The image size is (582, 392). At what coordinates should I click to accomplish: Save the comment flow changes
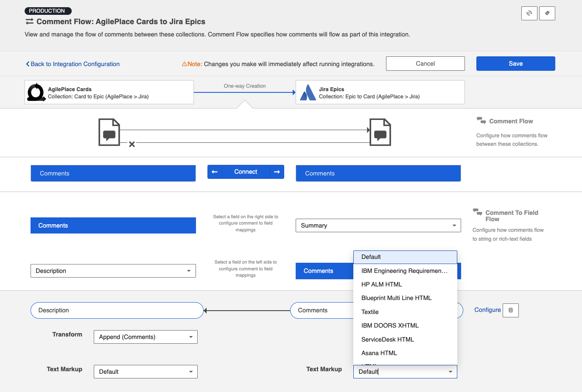tap(516, 64)
